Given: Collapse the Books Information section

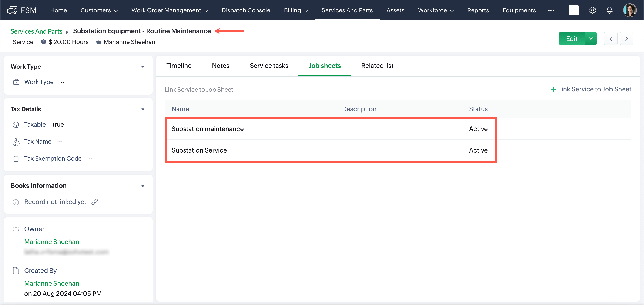Looking at the screenshot, I should (143, 186).
